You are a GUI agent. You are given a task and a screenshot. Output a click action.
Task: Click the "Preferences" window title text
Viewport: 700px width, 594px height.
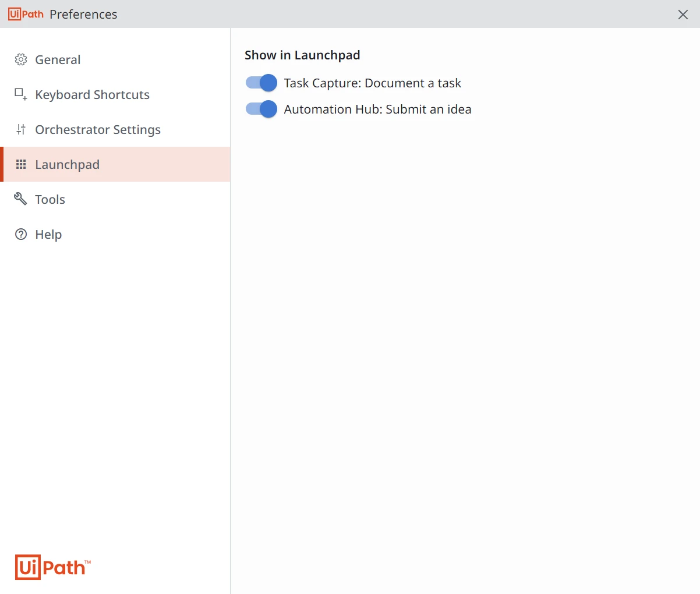83,15
